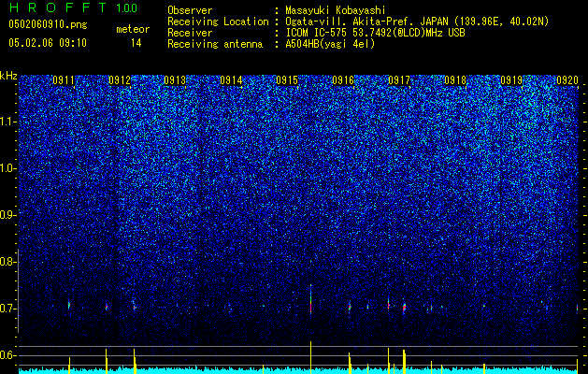This screenshot has width=588, height=374.
Task: Click the tallest yellow power spike after 0915
Action: pos(311,357)
